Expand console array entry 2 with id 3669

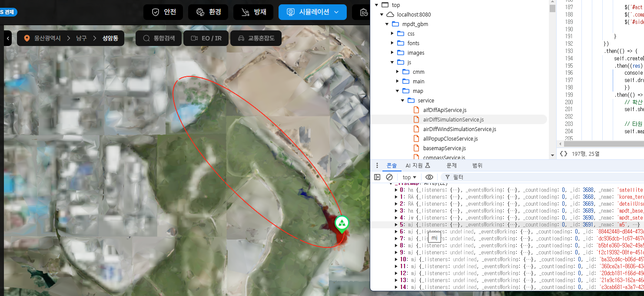(x=396, y=204)
